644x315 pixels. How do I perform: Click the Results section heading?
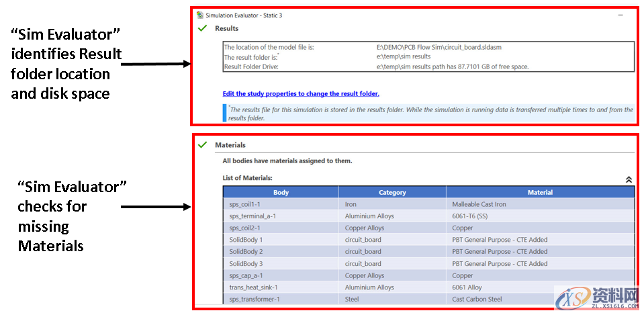[226, 28]
